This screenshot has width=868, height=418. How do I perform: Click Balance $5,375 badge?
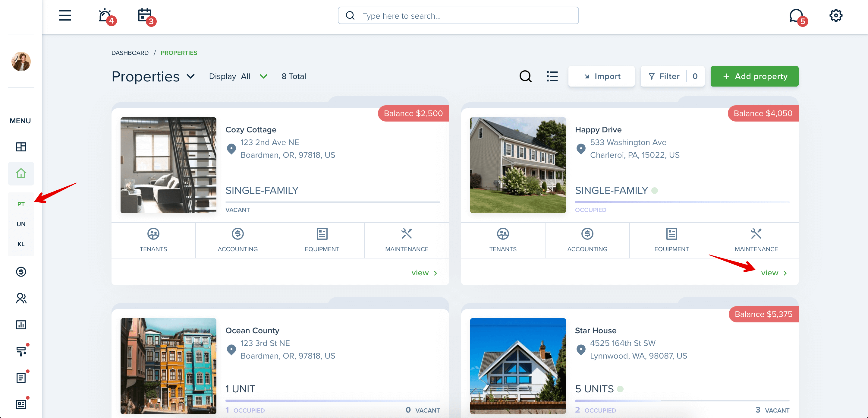coord(763,314)
